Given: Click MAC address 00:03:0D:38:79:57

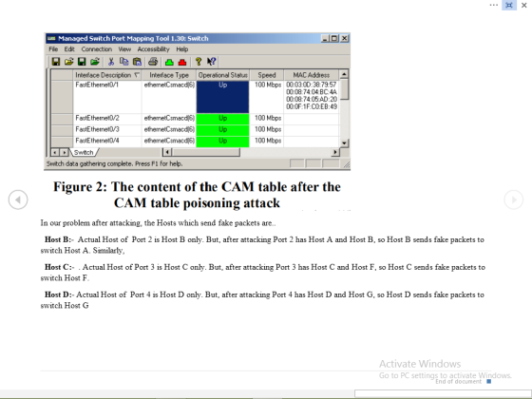Looking at the screenshot, I should (312, 85).
